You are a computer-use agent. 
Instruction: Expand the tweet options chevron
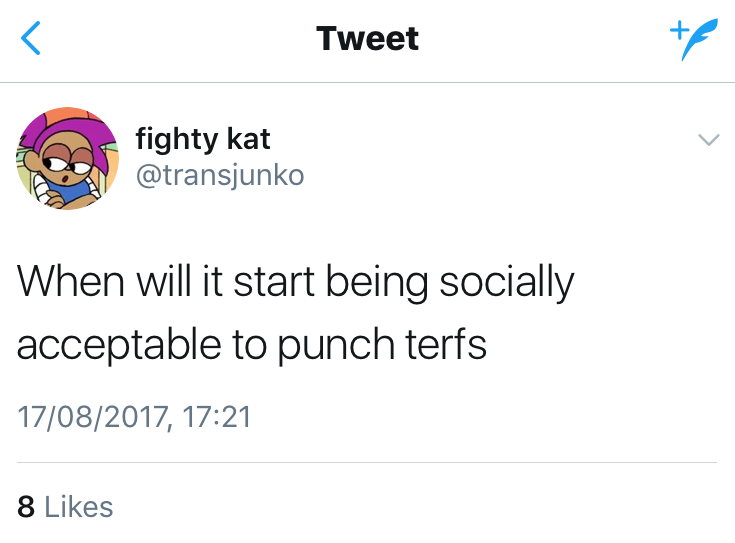(708, 141)
